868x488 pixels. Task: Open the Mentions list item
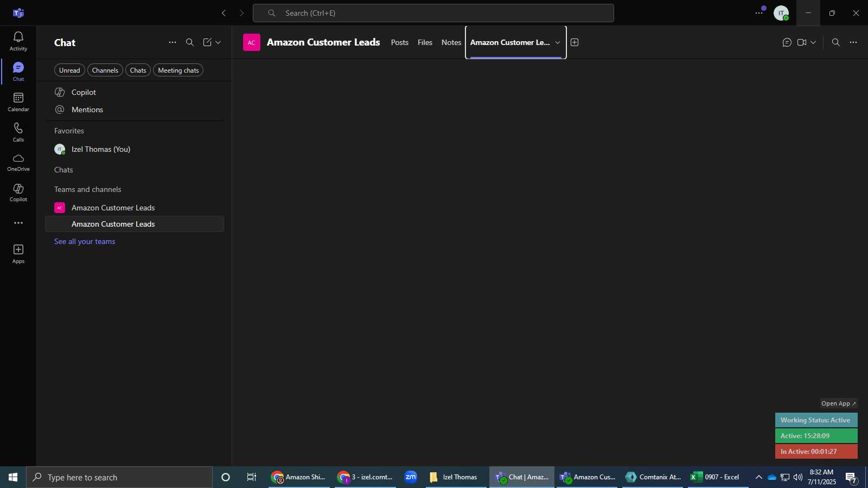pyautogui.click(x=135, y=110)
